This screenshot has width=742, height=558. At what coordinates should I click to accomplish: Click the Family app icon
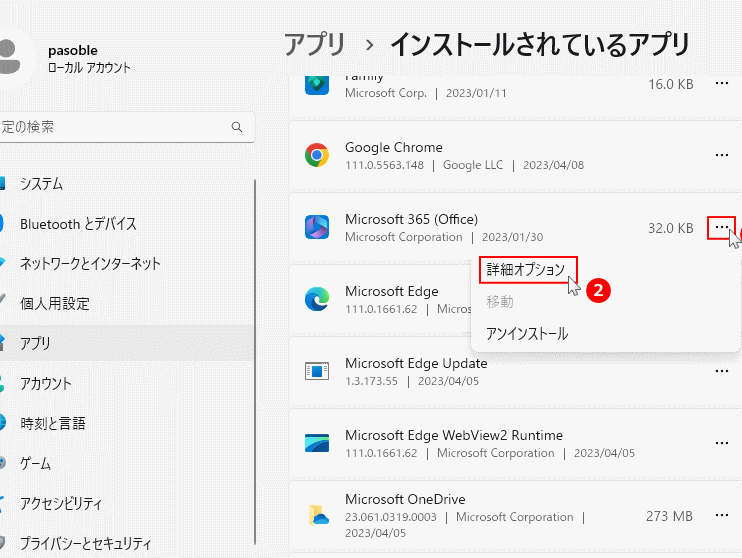pyautogui.click(x=317, y=85)
